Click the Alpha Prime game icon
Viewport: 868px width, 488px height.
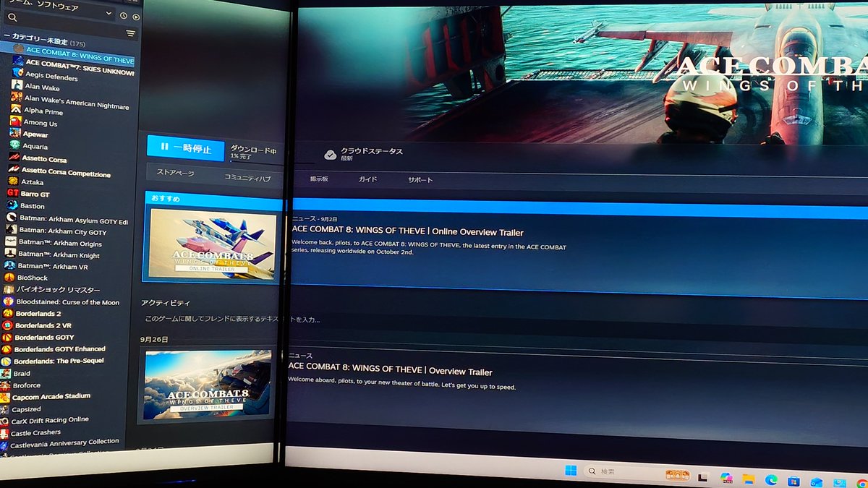click(x=16, y=109)
